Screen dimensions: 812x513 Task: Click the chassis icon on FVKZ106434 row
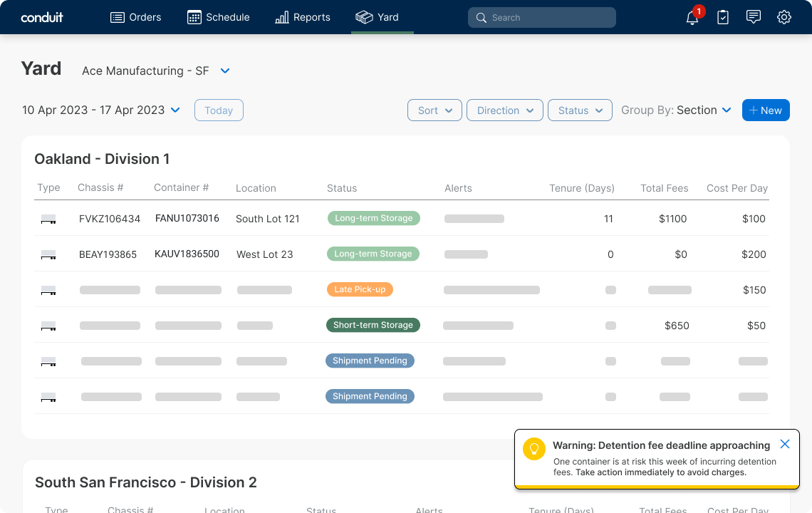(x=47, y=219)
